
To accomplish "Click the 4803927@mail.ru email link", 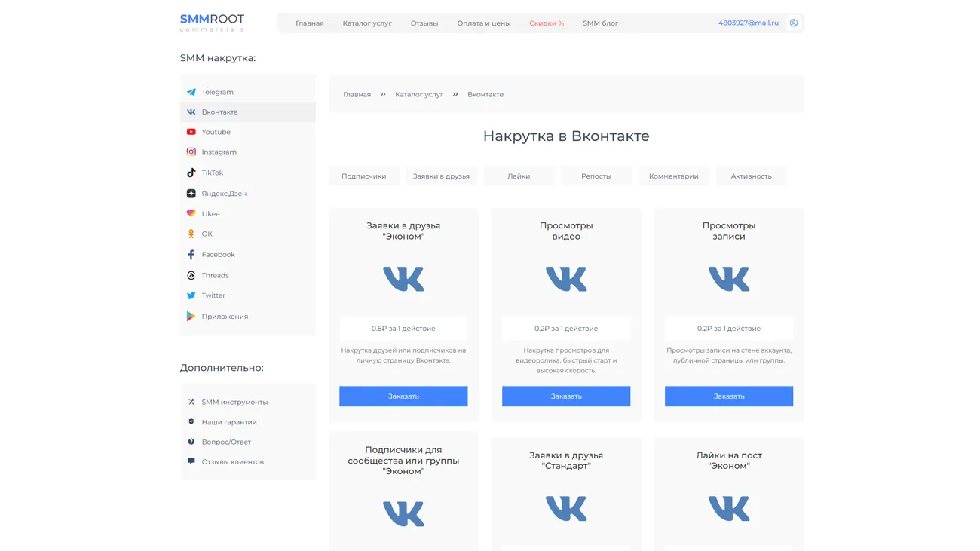I will pos(748,23).
